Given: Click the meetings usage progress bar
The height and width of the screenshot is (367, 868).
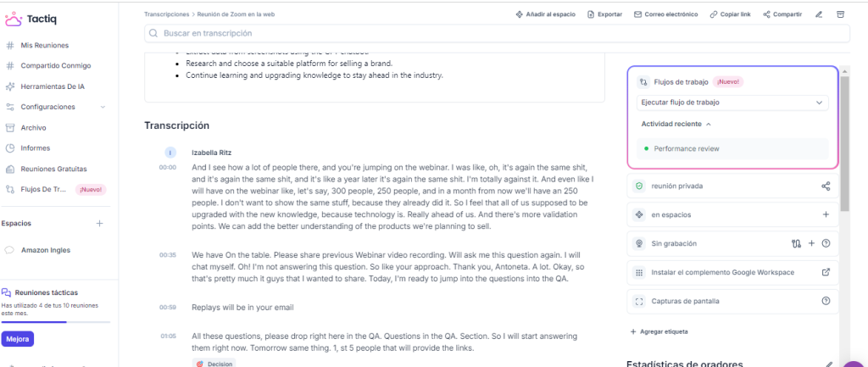Looking at the screenshot, I should (x=56, y=322).
